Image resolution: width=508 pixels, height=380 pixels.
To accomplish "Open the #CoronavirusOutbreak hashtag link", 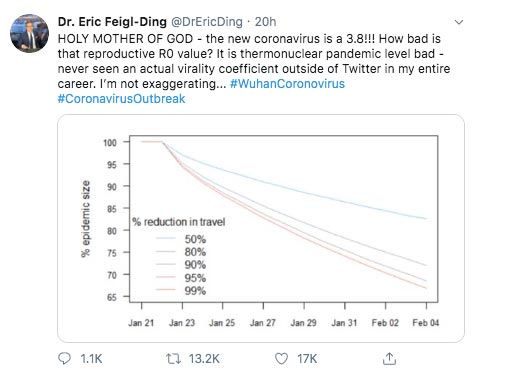I will [x=121, y=99].
